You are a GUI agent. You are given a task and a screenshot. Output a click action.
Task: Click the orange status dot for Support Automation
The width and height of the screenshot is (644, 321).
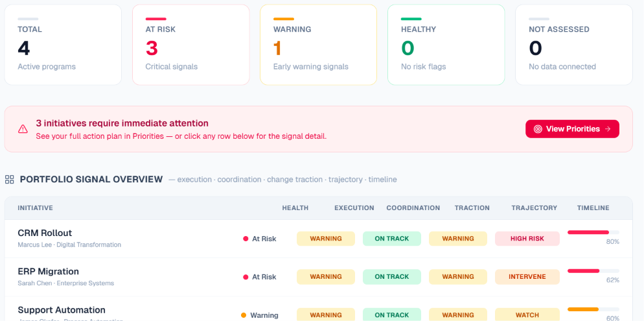click(x=244, y=315)
